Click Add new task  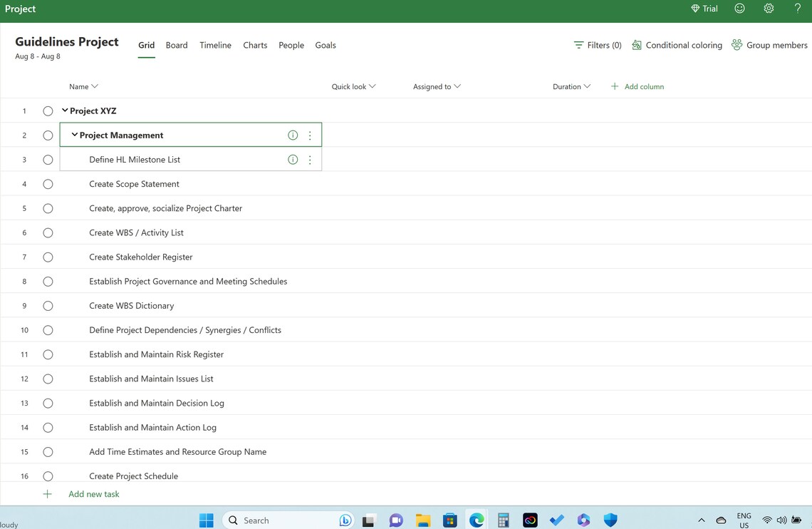[93, 493]
